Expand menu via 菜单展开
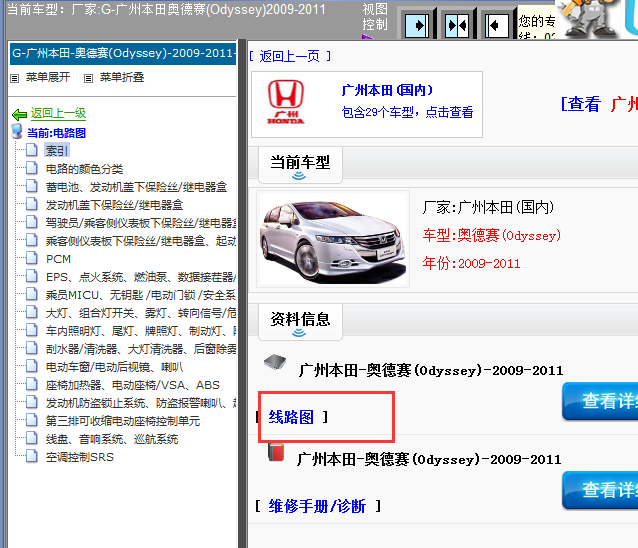Screen dimensions: 638x548 tap(48, 77)
